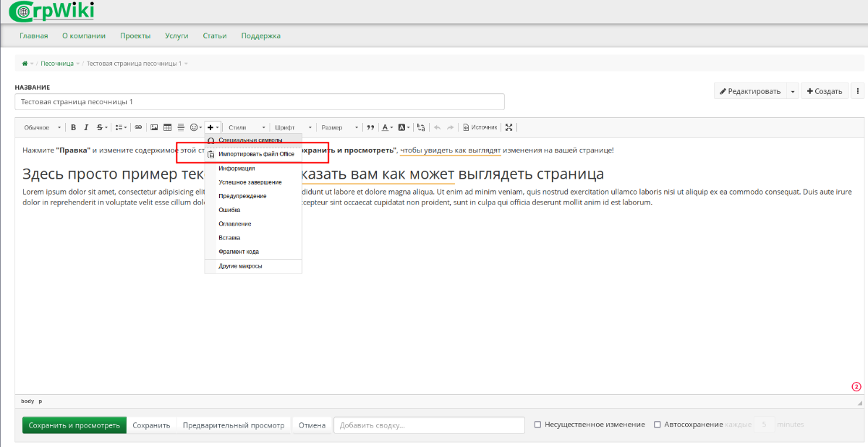Expand the dropdown arrow after home breadcrumb
Viewport: 868px width, 447px height.
32,64
